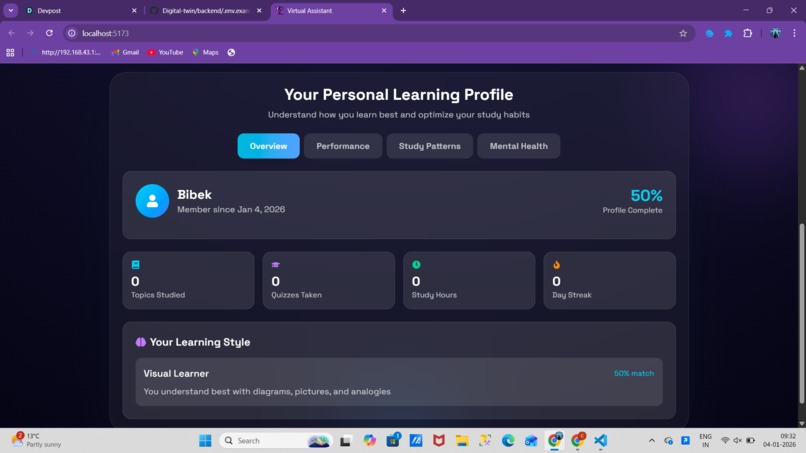Click the taskbar Search box
This screenshot has width=806, height=453.
[x=276, y=441]
